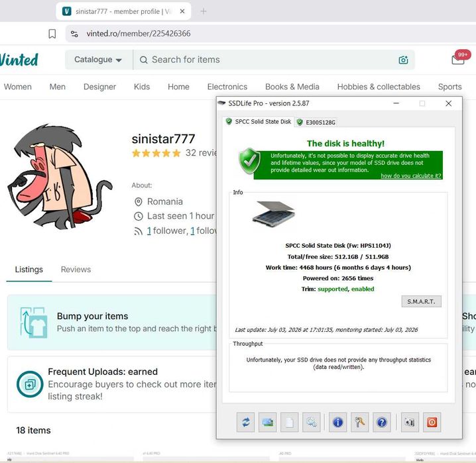Click the 'how do you calculate it?' link

[411, 176]
